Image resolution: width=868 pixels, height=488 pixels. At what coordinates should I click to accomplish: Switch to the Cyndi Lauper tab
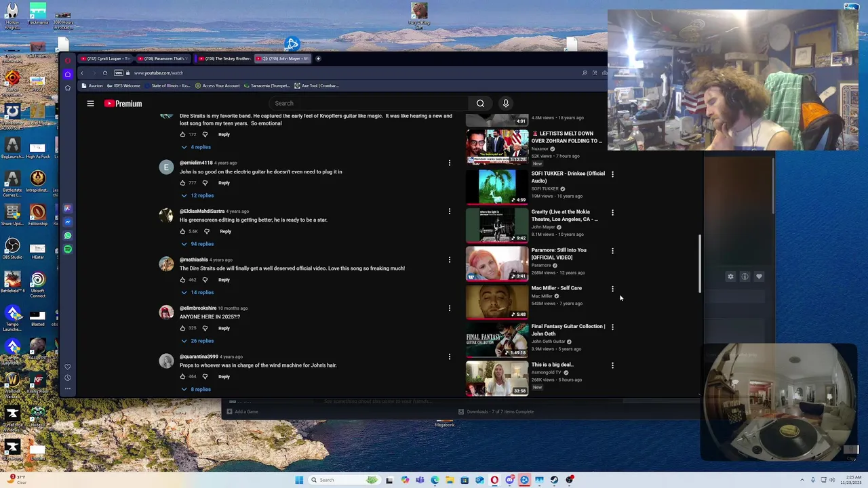point(106,58)
